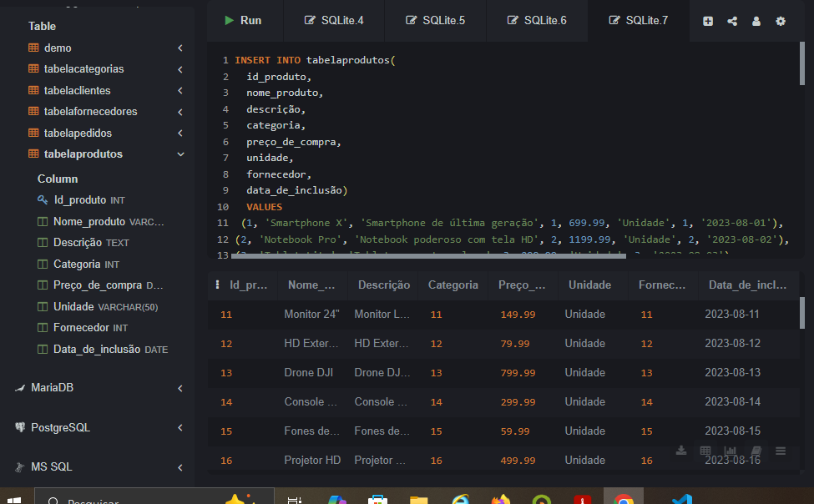Click the demo table icon
814x504 pixels.
pos(33,48)
